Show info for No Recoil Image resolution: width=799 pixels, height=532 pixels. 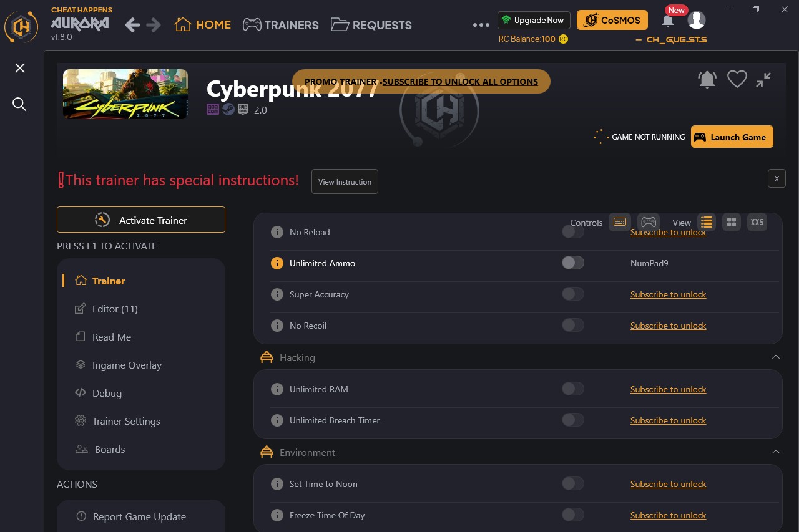pos(277,326)
